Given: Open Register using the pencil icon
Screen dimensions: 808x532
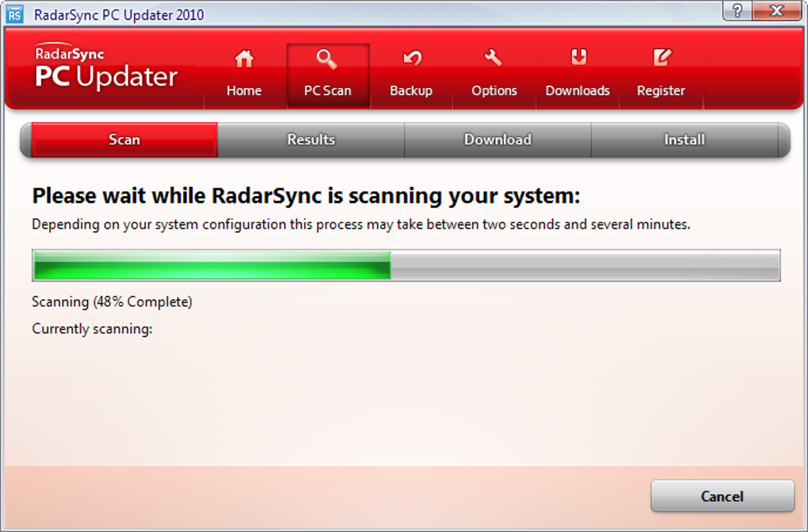Looking at the screenshot, I should coord(661,58).
